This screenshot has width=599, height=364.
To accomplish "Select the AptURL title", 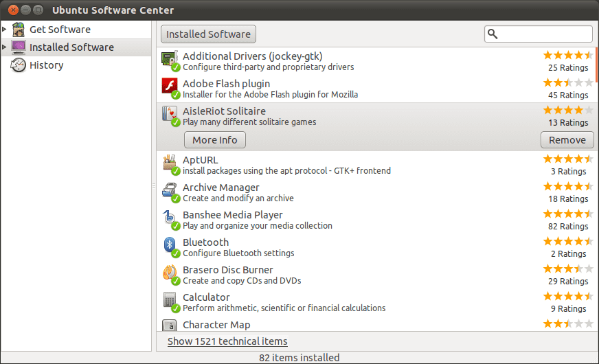I will [x=200, y=160].
